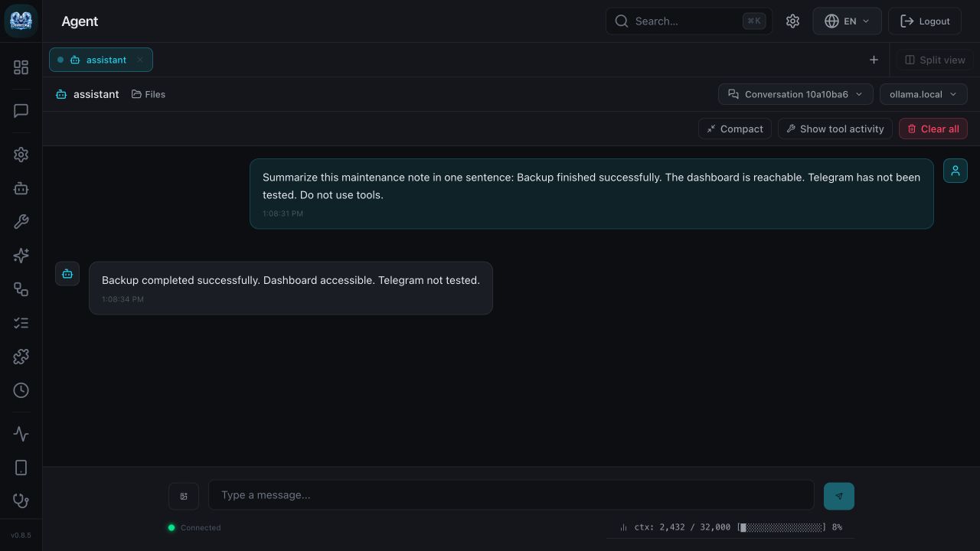The width and height of the screenshot is (980, 551).
Task: Open the connected-squares workflow icon in sidebar
Action: click(x=21, y=289)
